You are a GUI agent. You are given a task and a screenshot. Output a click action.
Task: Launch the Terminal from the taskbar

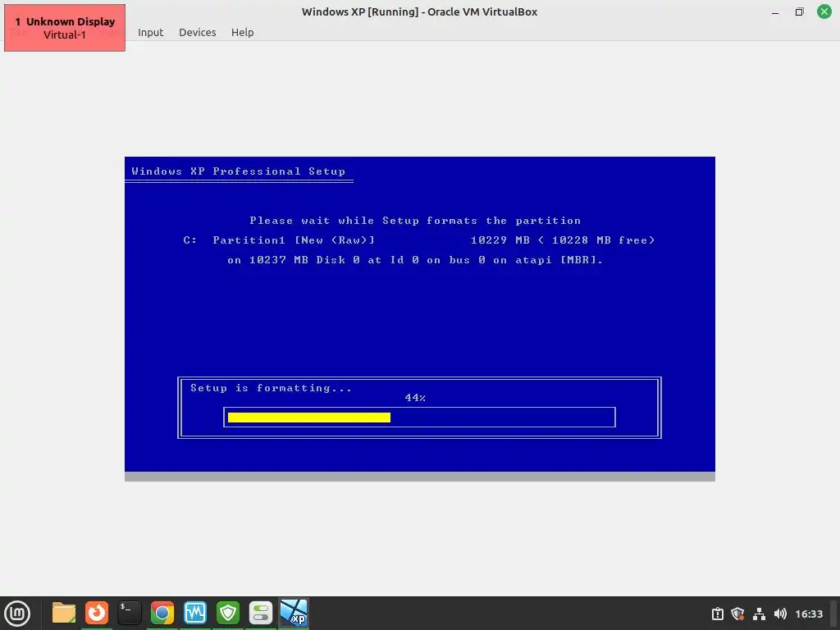coord(129,614)
